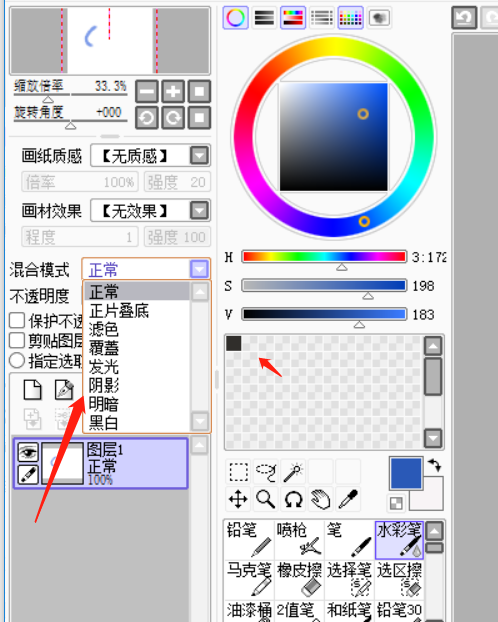Collapse the 混合模式 dropdown arrow
The width and height of the screenshot is (498, 622).
coord(199,269)
